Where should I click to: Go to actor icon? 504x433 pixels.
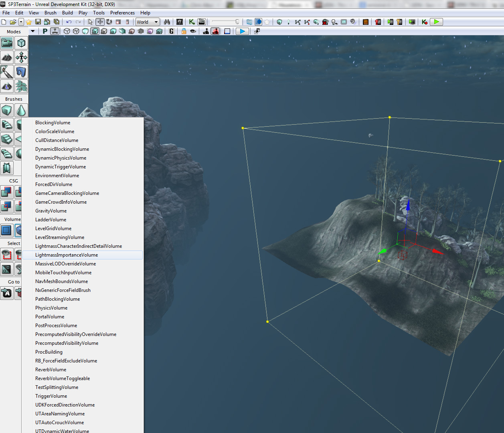[x=7, y=293]
